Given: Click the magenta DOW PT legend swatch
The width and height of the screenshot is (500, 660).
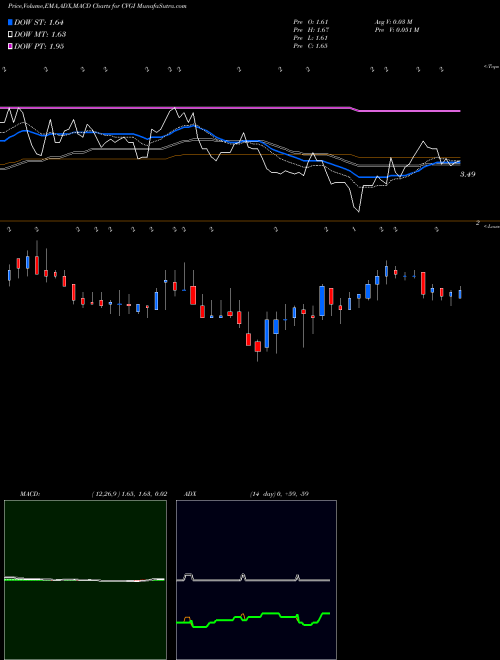Looking at the screenshot, I should (x=11, y=46).
